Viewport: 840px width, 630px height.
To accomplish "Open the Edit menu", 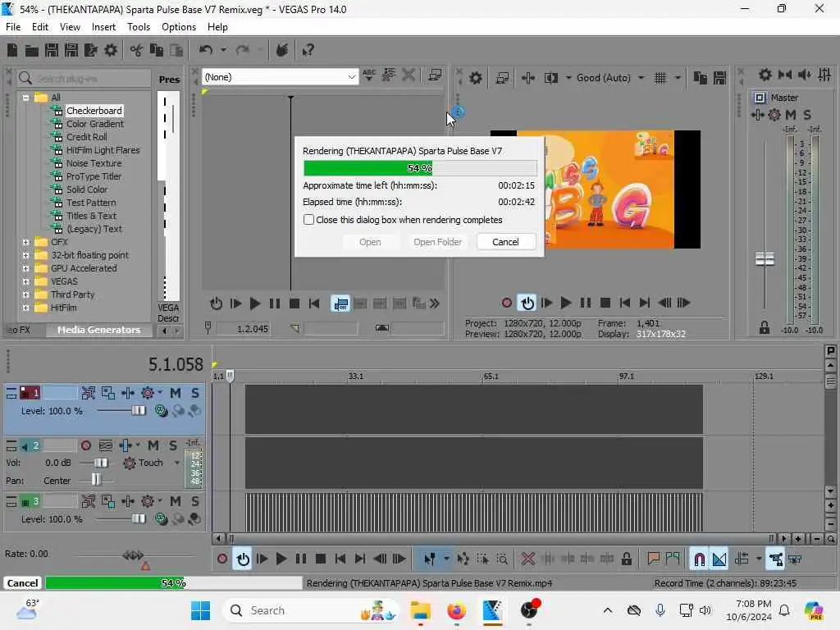I will click(x=39, y=27).
